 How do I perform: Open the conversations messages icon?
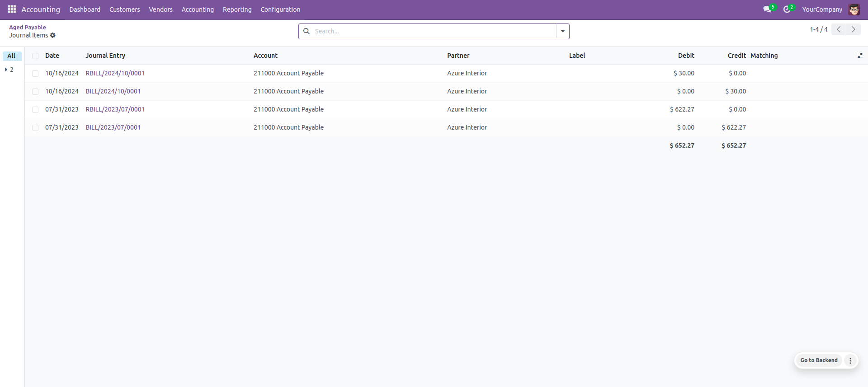(767, 9)
